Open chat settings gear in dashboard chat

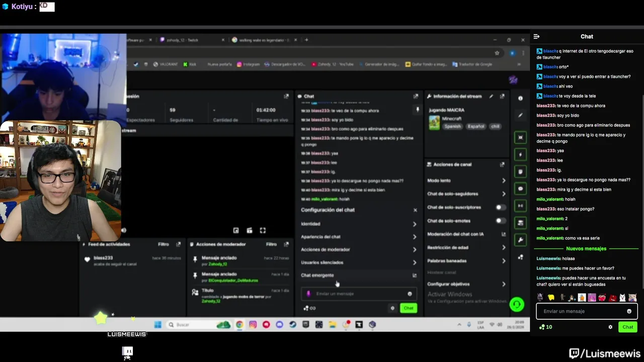392,308
